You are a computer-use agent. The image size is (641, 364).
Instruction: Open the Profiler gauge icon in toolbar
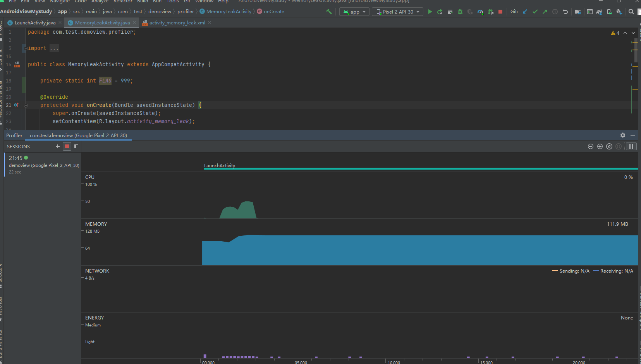coord(480,12)
